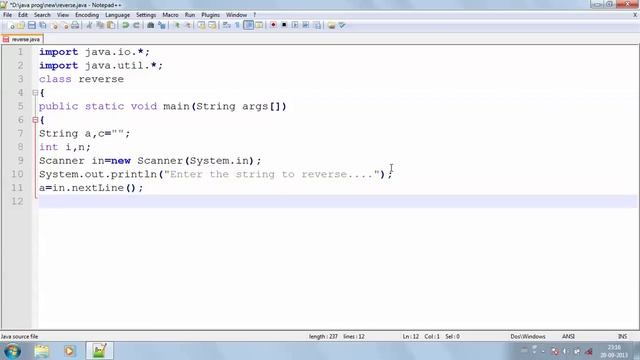Open the Run menu

190,15
